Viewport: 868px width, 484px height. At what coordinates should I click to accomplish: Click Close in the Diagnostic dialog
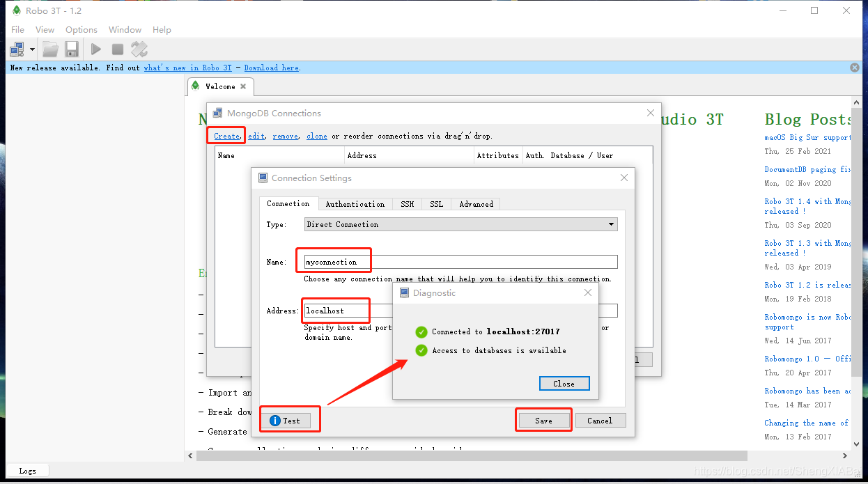[x=564, y=384]
